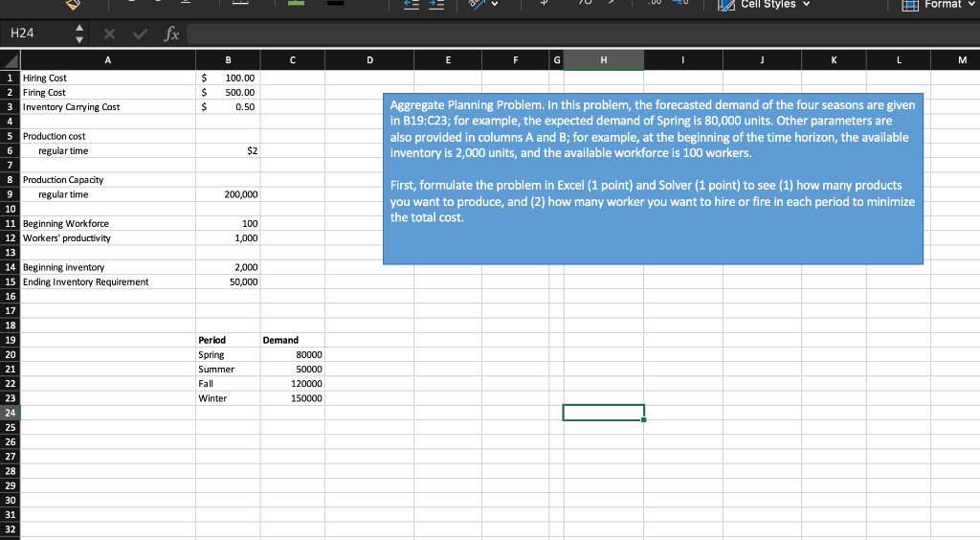Click the cancel entry X icon
Screen dimensions: 980x540
109,34
